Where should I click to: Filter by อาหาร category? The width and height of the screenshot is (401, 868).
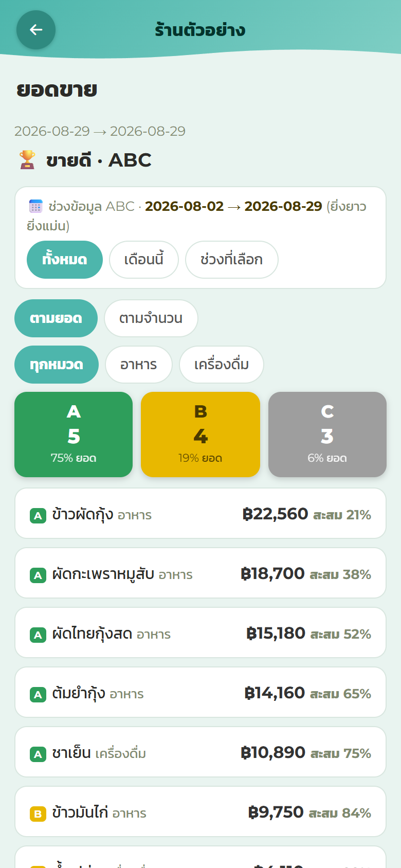tap(139, 365)
